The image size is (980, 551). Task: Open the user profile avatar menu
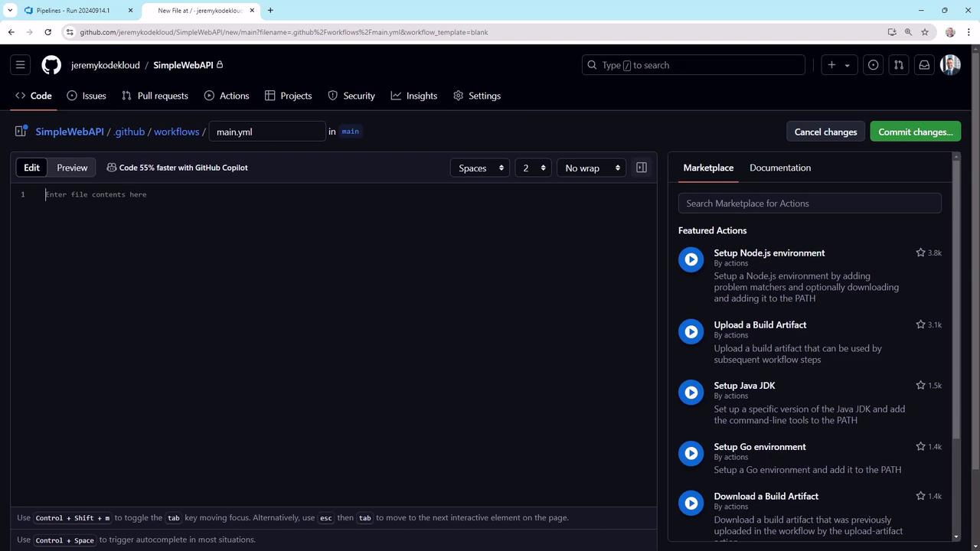click(x=950, y=65)
